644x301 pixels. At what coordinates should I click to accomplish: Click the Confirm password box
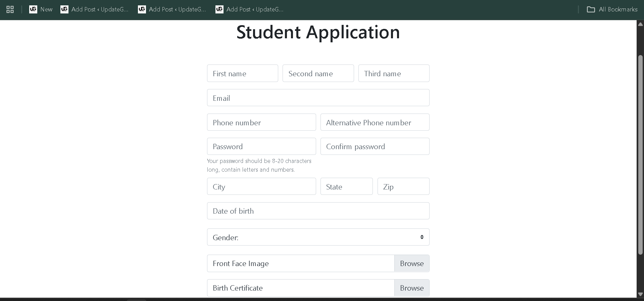pyautogui.click(x=375, y=146)
